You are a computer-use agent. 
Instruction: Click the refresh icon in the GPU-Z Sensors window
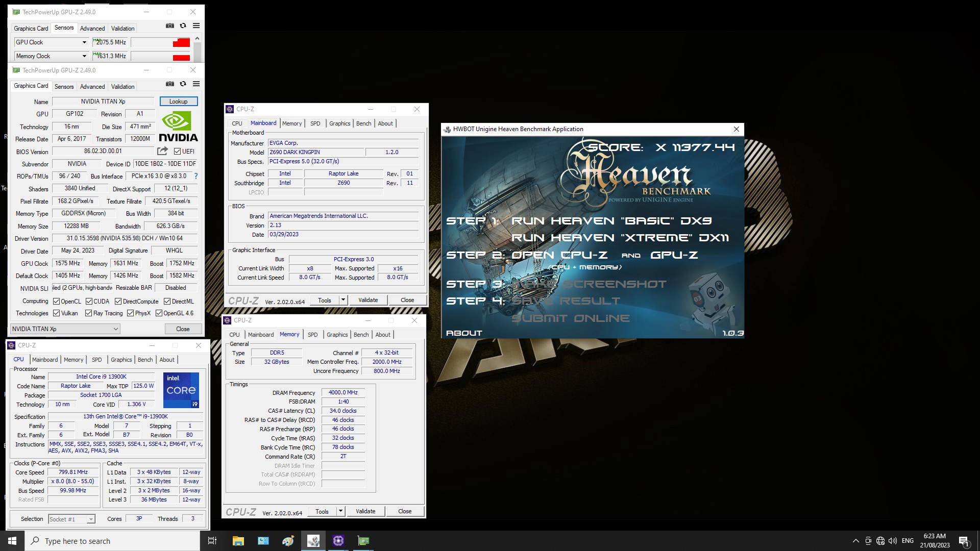coord(183,26)
